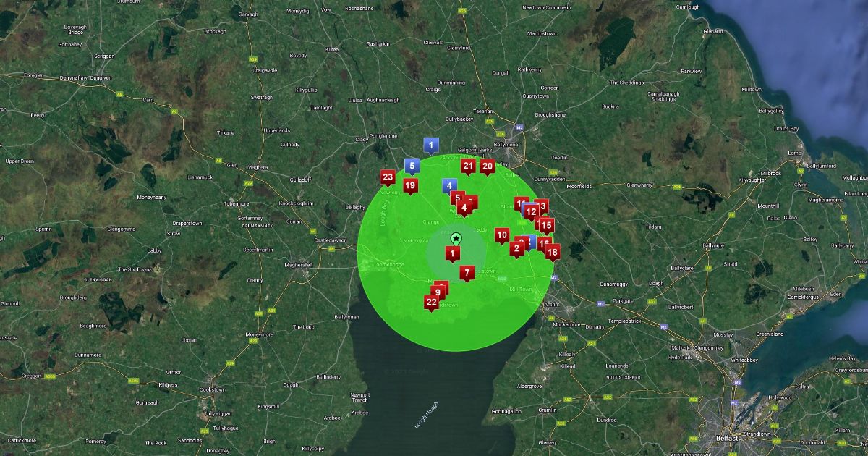Select red marker number 4
The height and width of the screenshot is (456, 868).
(464, 207)
